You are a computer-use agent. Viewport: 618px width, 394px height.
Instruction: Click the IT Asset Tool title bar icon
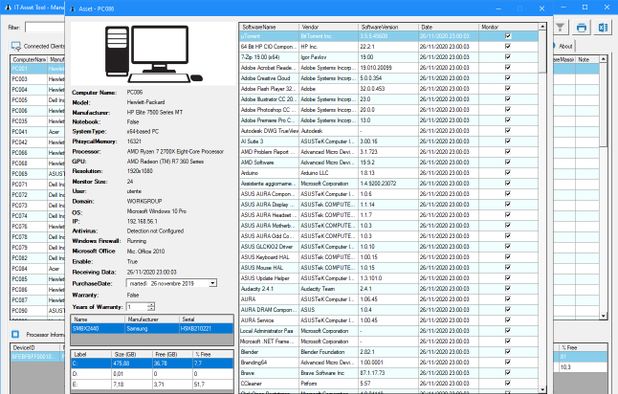click(x=7, y=7)
